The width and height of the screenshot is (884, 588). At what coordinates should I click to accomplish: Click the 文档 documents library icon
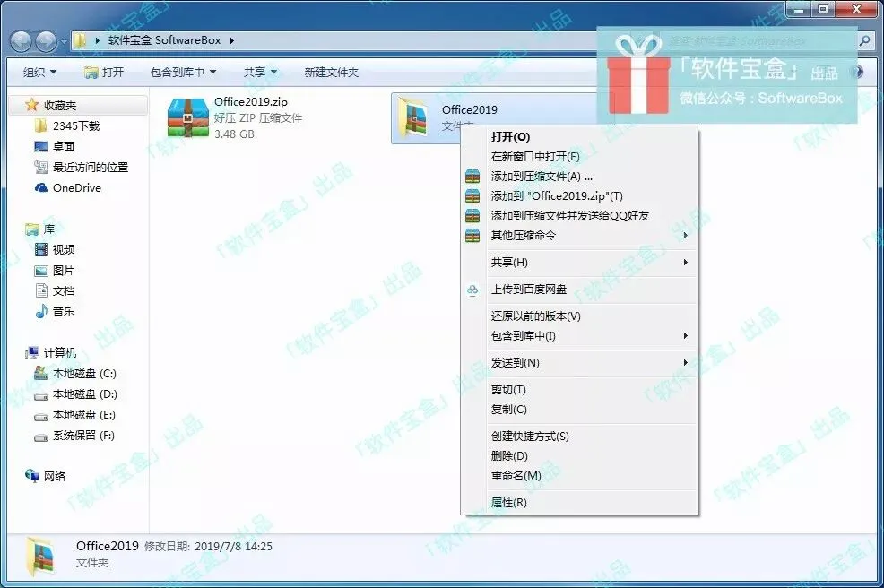41,291
